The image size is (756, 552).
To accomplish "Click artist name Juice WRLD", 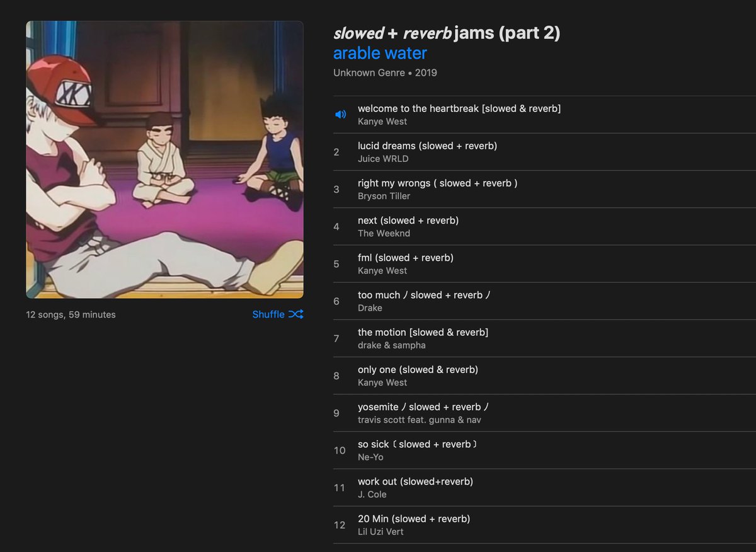I will click(x=383, y=159).
